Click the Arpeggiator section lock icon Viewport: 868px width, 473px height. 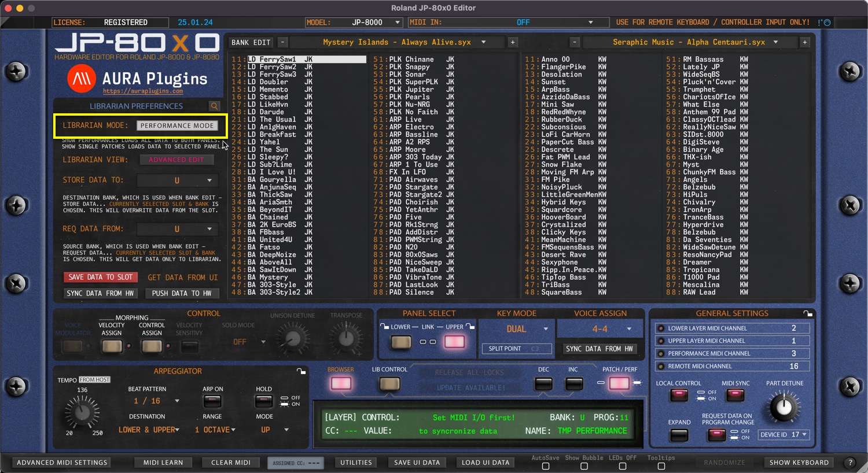tap(301, 371)
